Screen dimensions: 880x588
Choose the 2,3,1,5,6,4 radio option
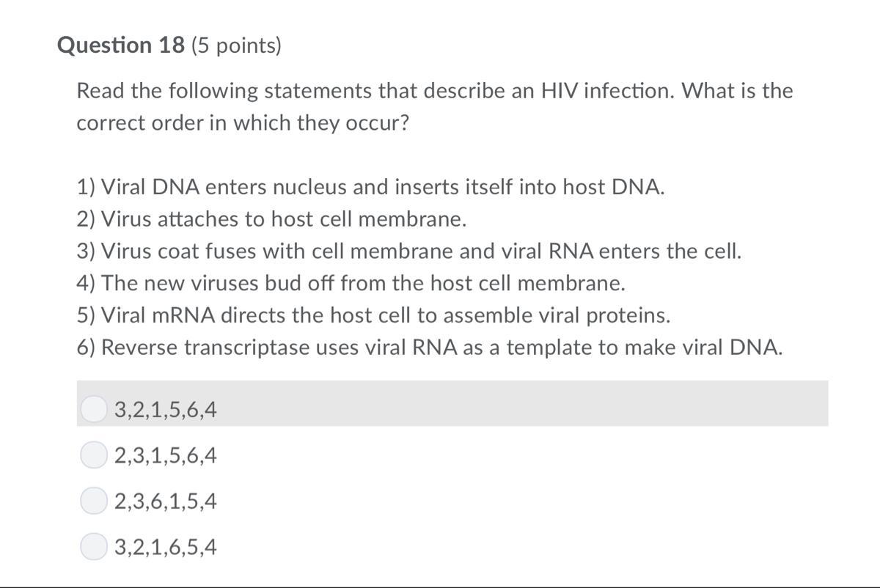(94, 455)
